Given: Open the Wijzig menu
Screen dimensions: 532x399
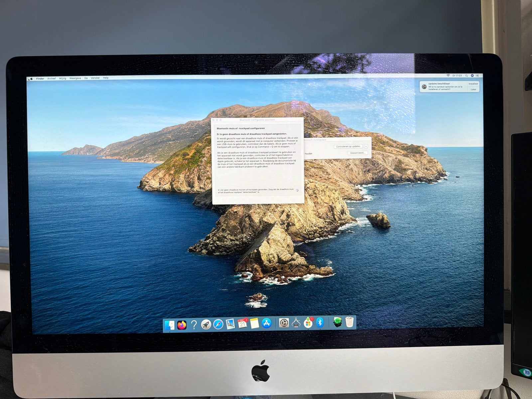Looking at the screenshot, I should click(x=63, y=78).
